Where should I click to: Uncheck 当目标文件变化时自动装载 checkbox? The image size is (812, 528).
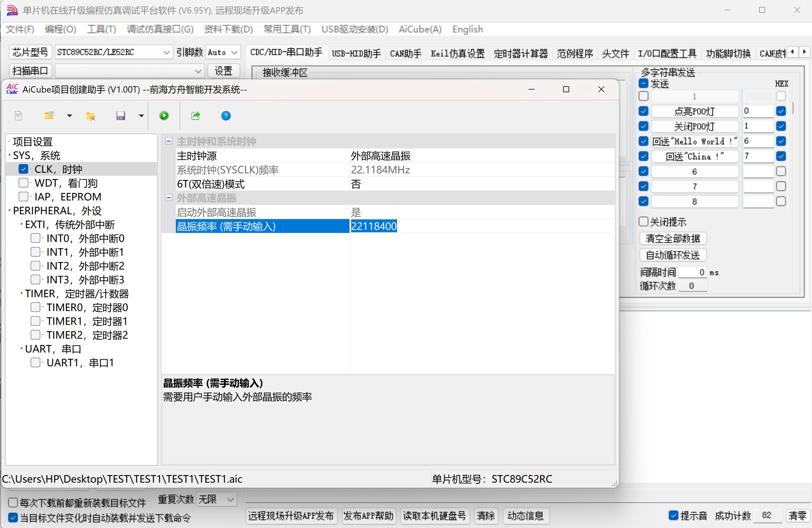13,518
